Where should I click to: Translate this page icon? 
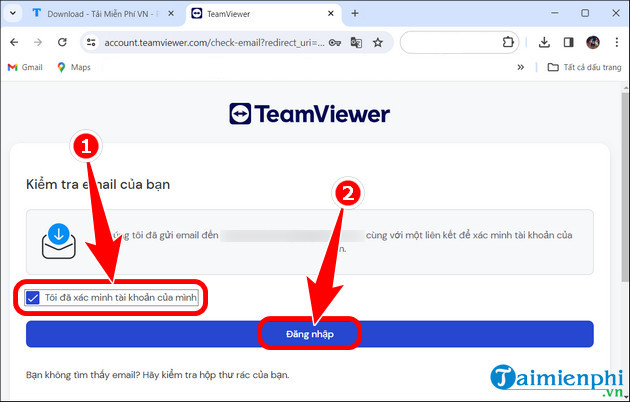pyautogui.click(x=356, y=42)
